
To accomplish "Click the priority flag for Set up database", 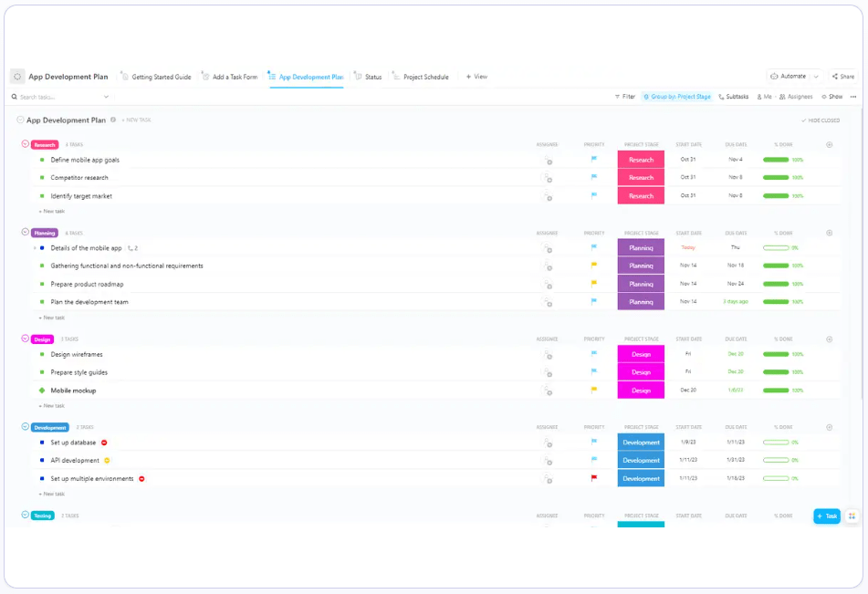I will pyautogui.click(x=594, y=442).
